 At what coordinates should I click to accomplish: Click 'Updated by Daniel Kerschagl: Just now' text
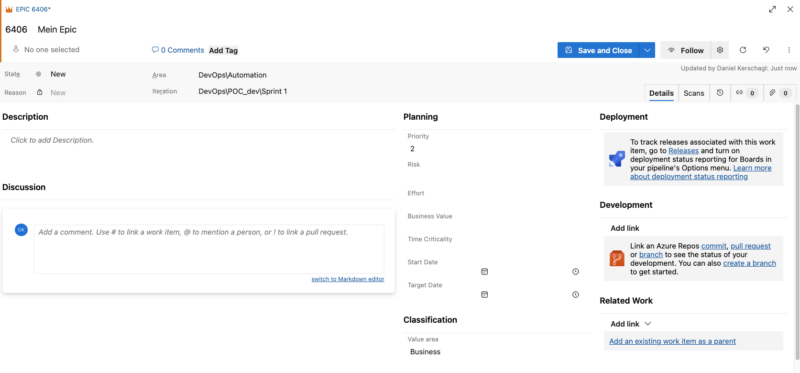point(738,68)
